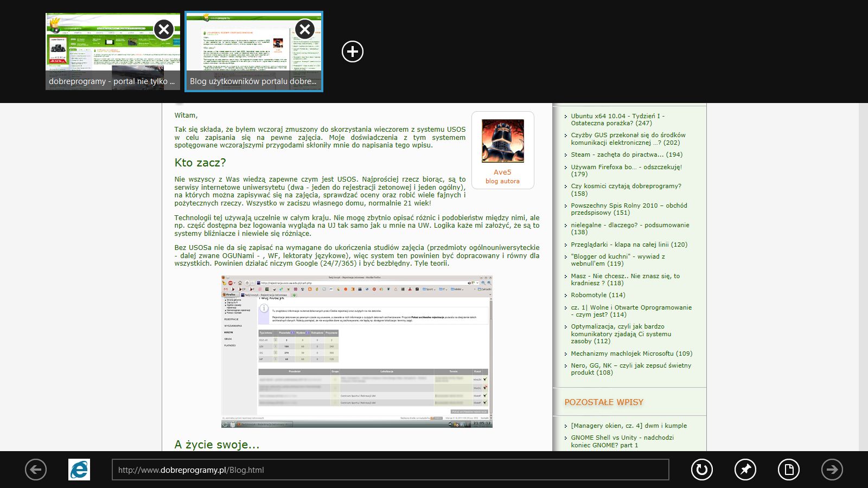The image size is (868, 488).
Task: Open page tools with the page icon
Action: tap(788, 470)
